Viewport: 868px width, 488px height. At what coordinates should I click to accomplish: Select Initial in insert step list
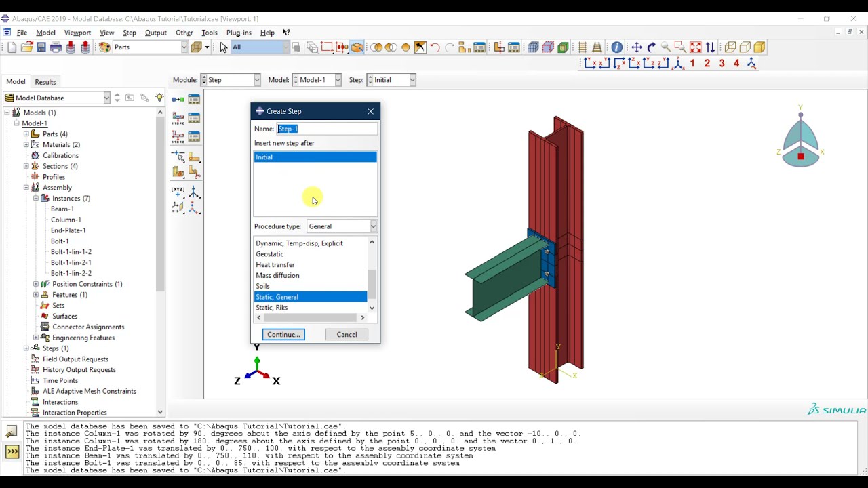[x=315, y=157]
